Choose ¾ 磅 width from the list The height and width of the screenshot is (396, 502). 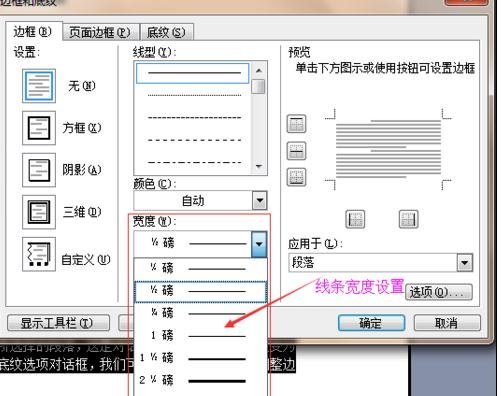(x=200, y=313)
